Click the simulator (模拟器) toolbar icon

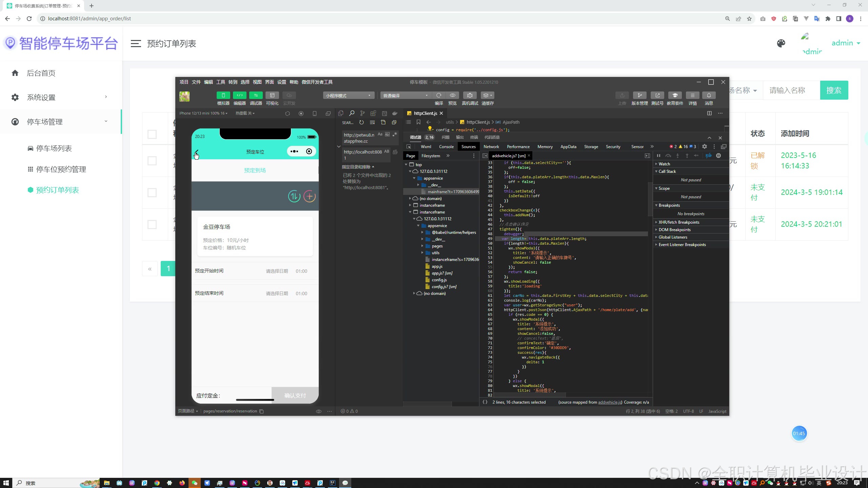[x=223, y=95]
